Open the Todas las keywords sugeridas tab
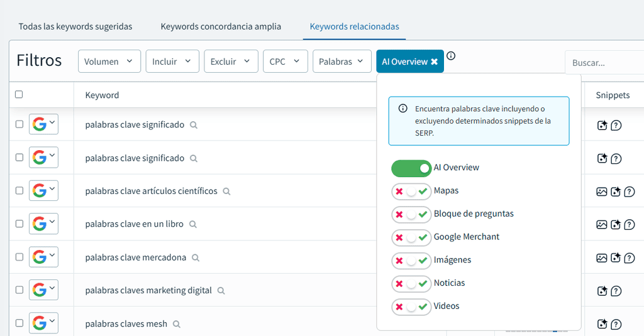The width and height of the screenshot is (644, 336). pyautogui.click(x=75, y=26)
